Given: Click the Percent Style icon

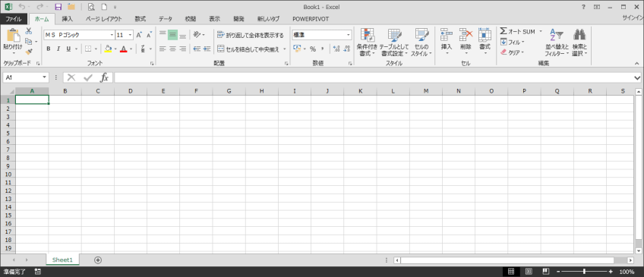Looking at the screenshot, I should click(313, 49).
